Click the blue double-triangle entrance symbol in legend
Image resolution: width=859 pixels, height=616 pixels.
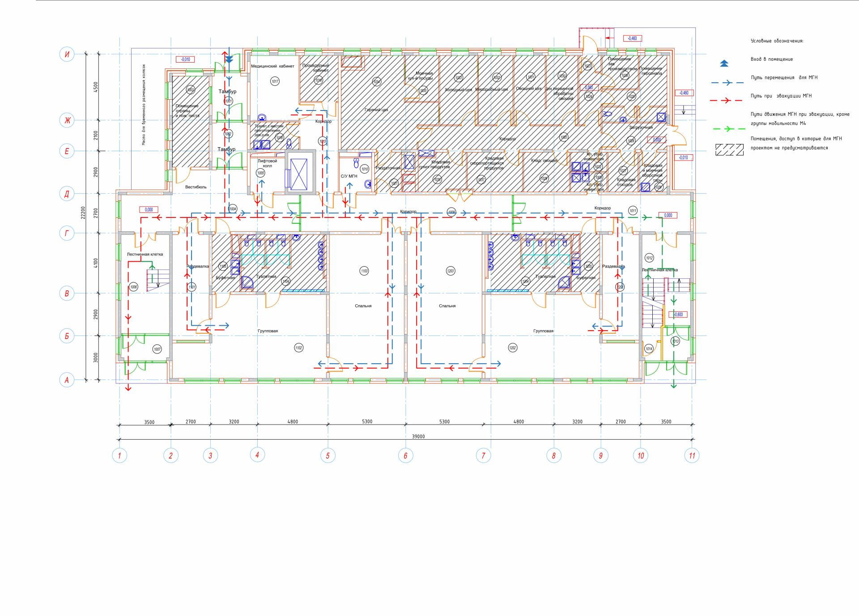(x=724, y=64)
